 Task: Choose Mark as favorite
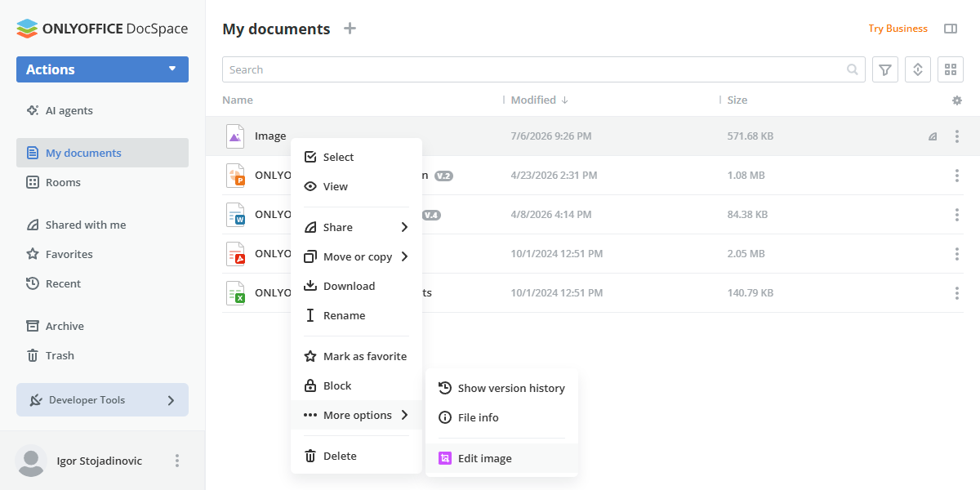click(x=356, y=356)
